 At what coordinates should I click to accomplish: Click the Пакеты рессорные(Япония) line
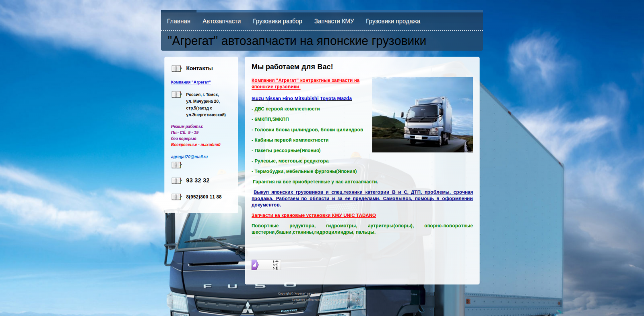tap(286, 151)
